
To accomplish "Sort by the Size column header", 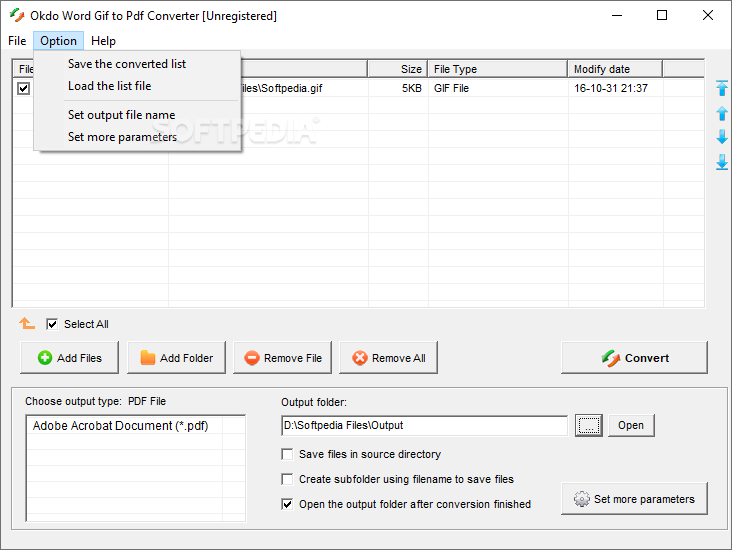I will coord(397,69).
